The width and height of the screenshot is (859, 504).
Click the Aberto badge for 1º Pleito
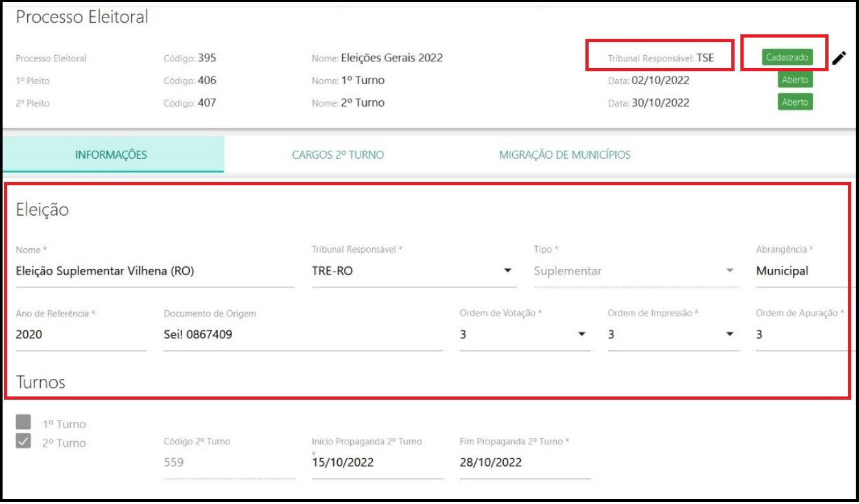pos(795,80)
